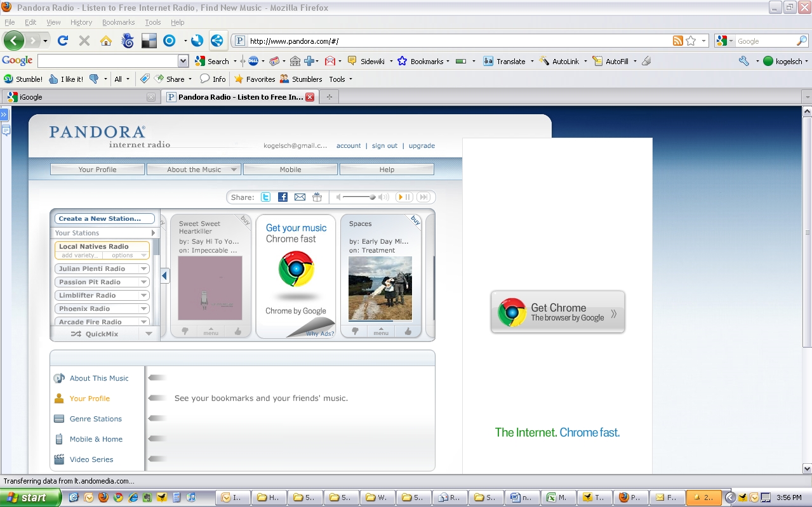Open the Google Toolbar wrench settings
812x507 pixels.
(744, 61)
